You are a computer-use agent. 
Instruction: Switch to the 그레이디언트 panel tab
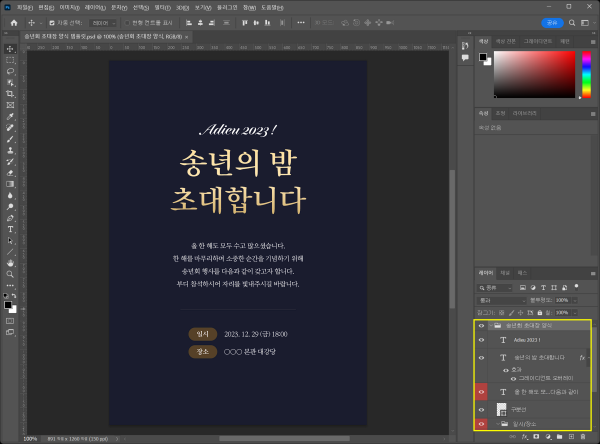(x=539, y=41)
